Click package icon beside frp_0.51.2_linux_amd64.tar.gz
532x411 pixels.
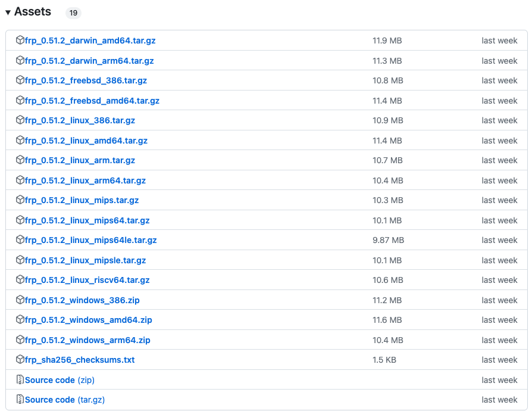20,141
